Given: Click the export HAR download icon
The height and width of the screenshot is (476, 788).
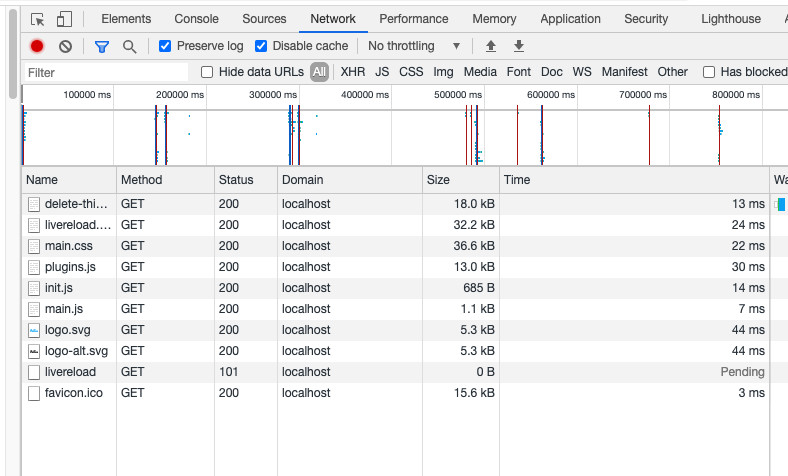Looking at the screenshot, I should point(518,46).
